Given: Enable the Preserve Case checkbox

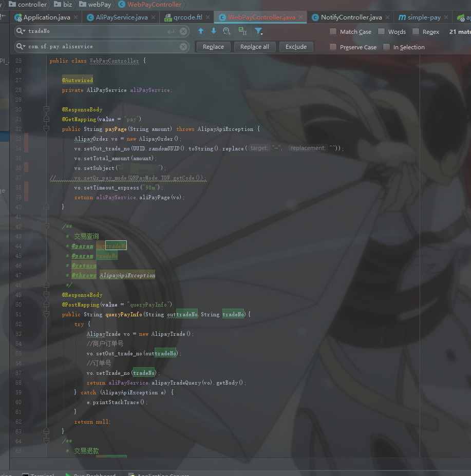Looking at the screenshot, I should 333,47.
